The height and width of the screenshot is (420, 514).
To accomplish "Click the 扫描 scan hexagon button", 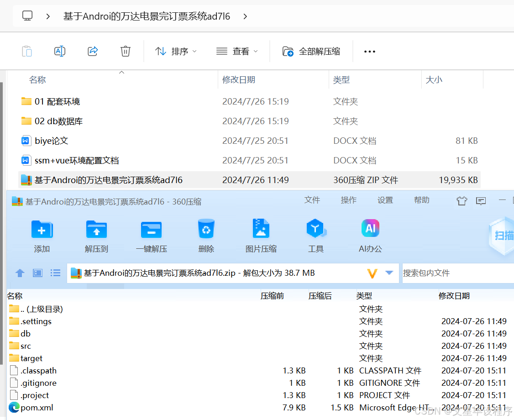I will pyautogui.click(x=502, y=236).
